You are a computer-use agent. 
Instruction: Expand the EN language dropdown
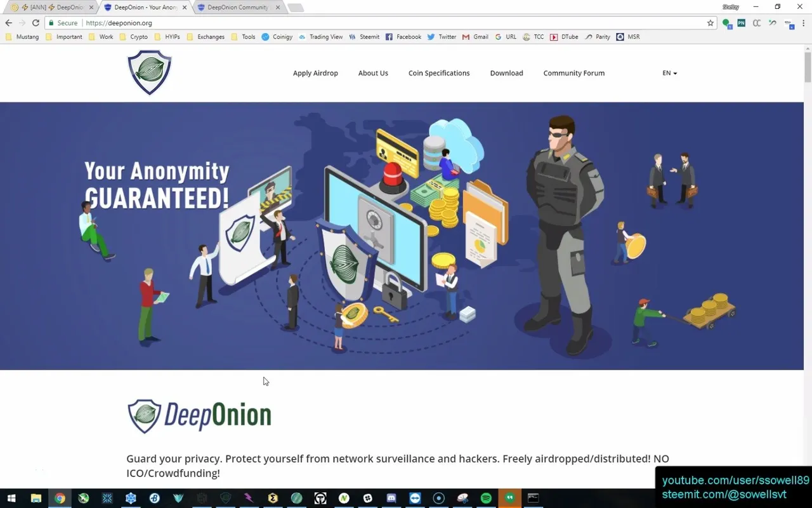[669, 73]
